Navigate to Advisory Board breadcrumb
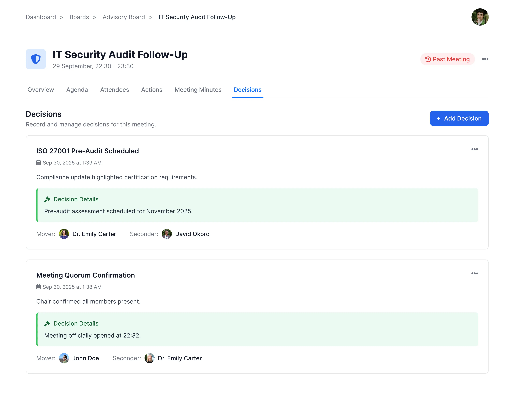 [x=124, y=17]
